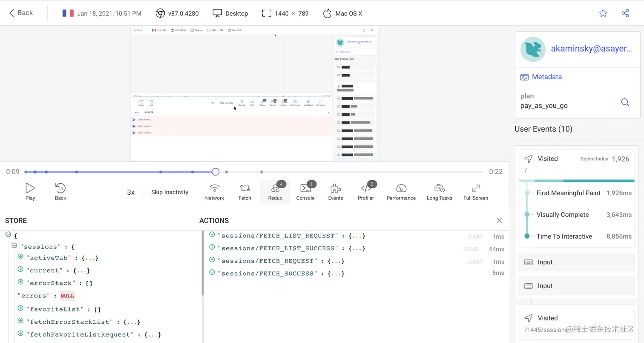This screenshot has width=644, height=343.
Task: Expand the "current" node
Action: click(x=20, y=270)
